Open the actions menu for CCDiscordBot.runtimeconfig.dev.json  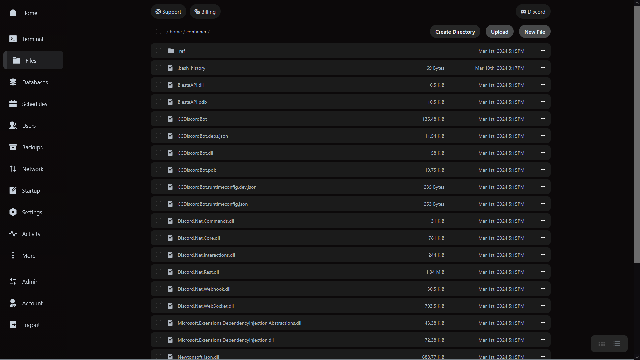pos(543,187)
